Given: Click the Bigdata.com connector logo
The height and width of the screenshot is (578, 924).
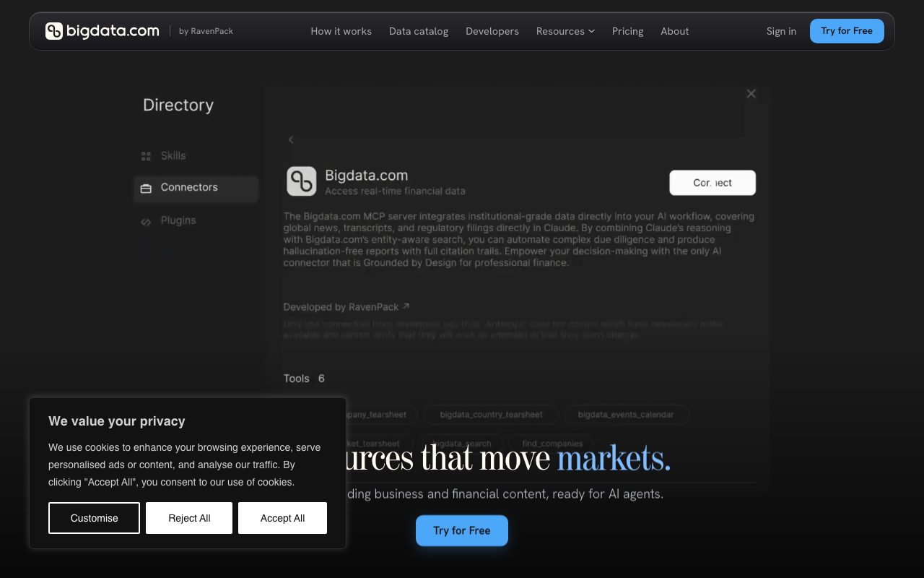Looking at the screenshot, I should click(302, 181).
